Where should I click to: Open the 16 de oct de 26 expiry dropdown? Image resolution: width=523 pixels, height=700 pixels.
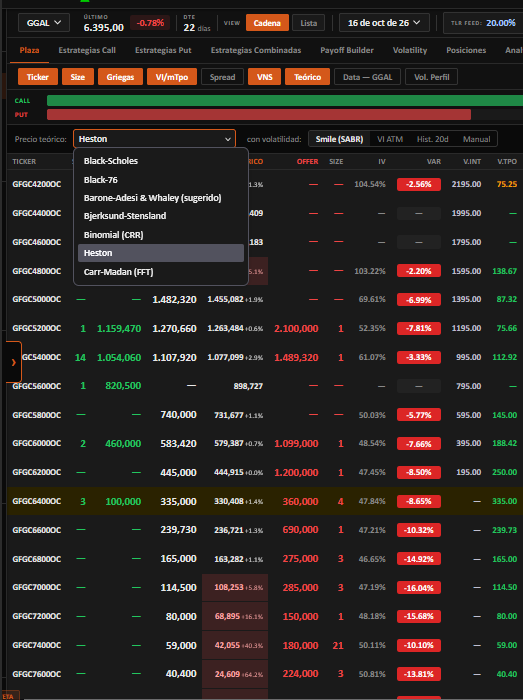(x=384, y=23)
